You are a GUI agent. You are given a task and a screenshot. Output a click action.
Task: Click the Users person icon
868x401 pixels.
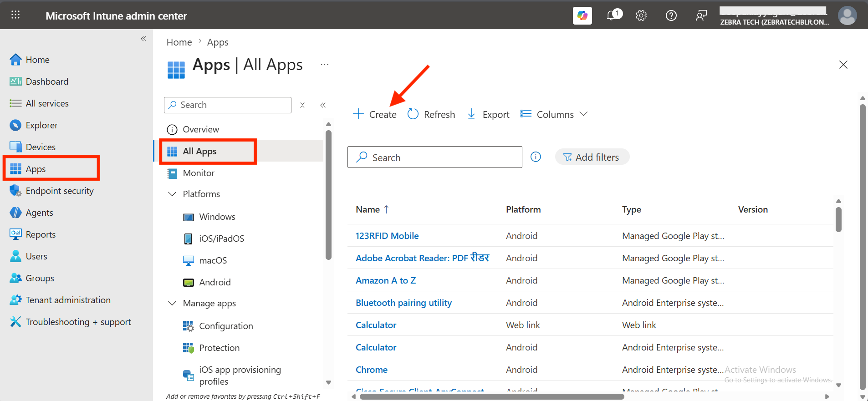tap(15, 256)
